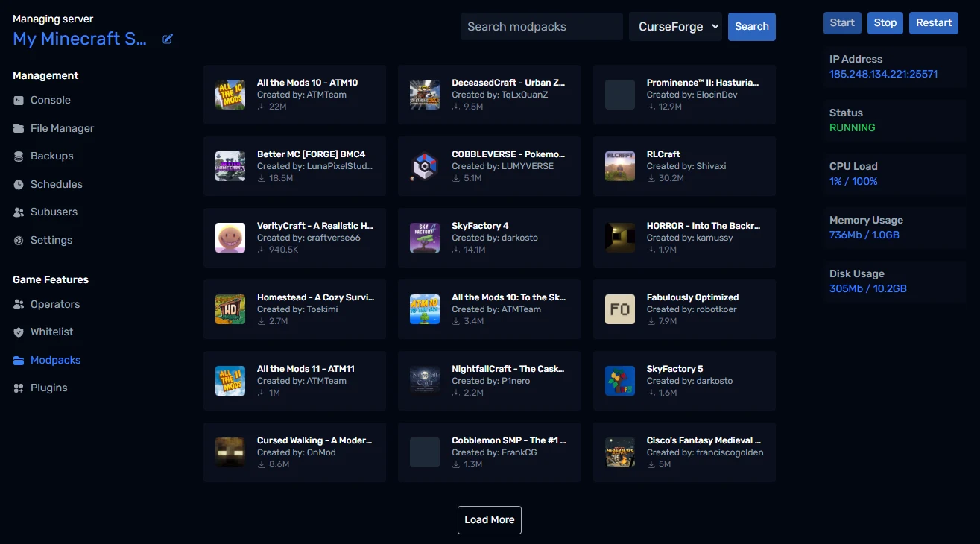This screenshot has width=980, height=544.
Task: Open the CurseForge source dropdown
Action: (x=676, y=26)
